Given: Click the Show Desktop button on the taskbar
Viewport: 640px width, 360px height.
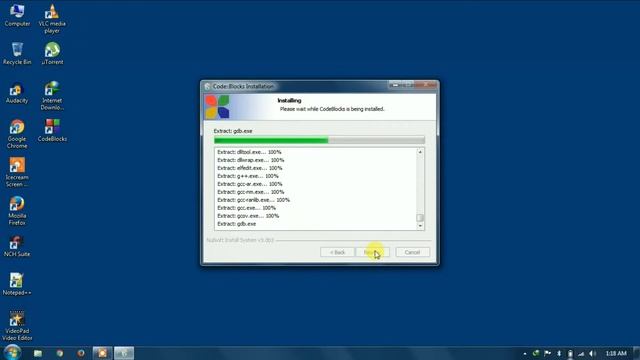Looking at the screenshot, I should (x=636, y=353).
